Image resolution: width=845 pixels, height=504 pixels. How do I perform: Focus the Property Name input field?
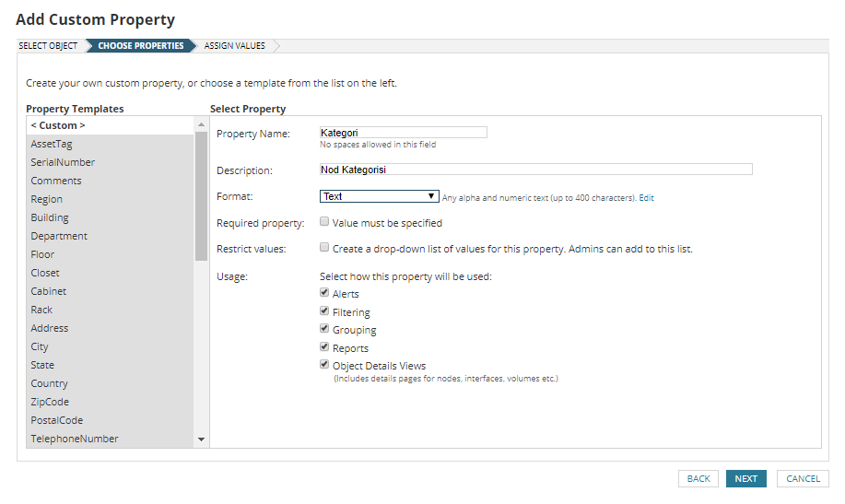(403, 133)
